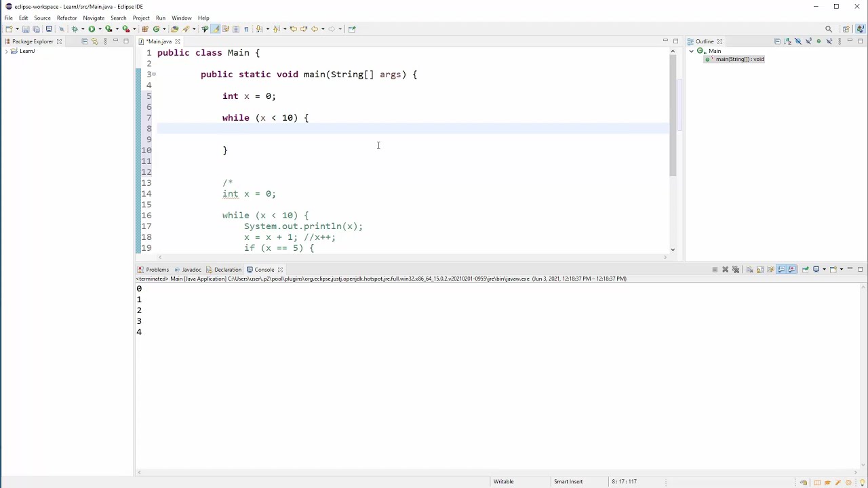Open the Navigate menu

(94, 18)
